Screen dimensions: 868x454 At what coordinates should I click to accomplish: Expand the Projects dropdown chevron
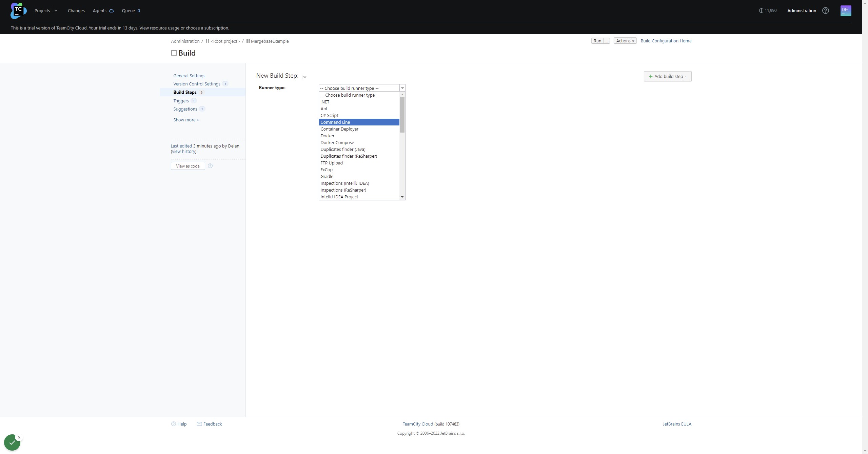tap(56, 11)
